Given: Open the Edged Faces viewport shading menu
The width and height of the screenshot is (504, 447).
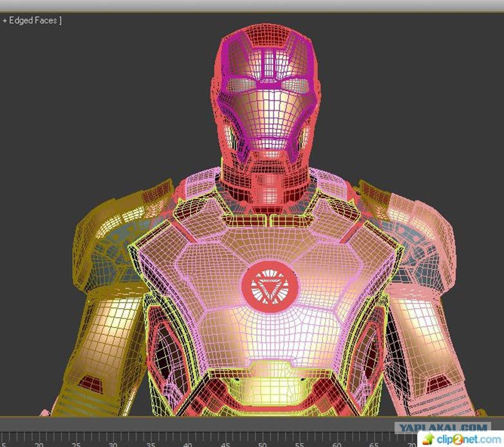Looking at the screenshot, I should [x=32, y=21].
